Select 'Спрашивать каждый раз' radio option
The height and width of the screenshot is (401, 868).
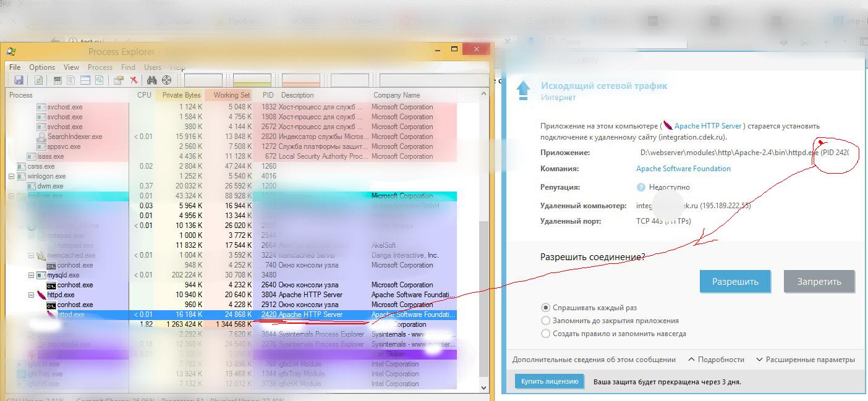click(545, 308)
